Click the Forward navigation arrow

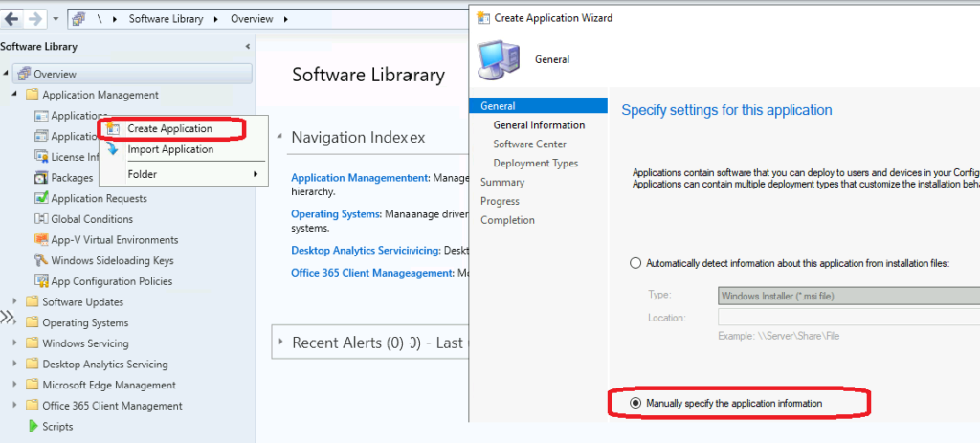35,19
